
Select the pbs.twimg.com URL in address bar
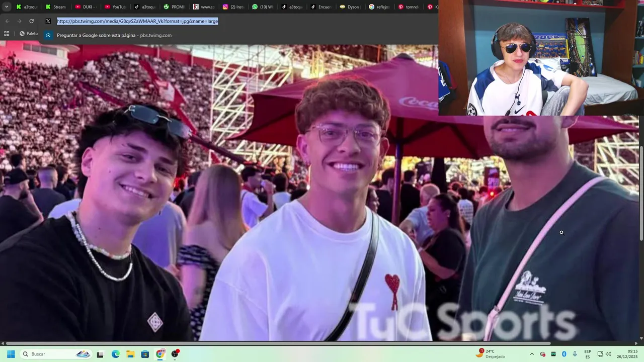pyautogui.click(x=137, y=21)
